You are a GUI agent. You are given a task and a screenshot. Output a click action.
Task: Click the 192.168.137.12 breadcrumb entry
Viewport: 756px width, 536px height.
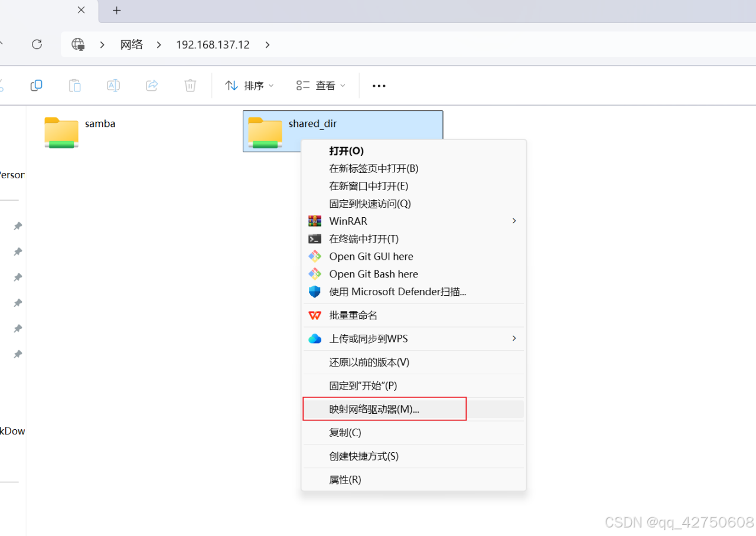point(213,44)
